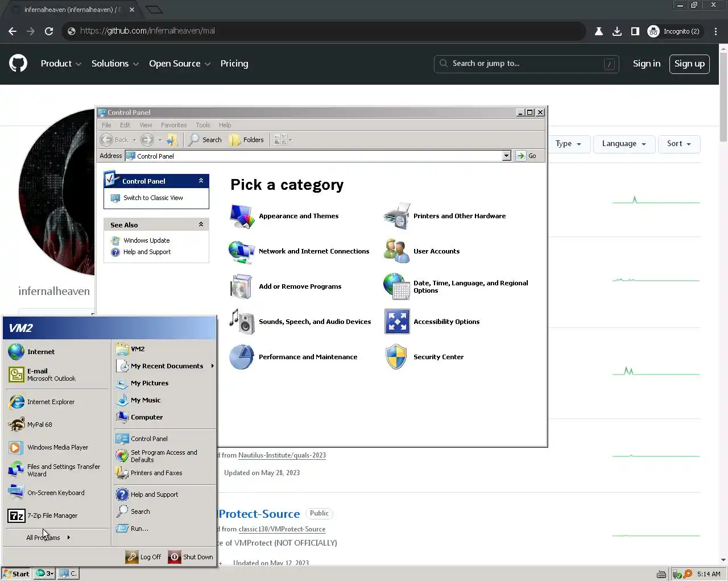
Task: Open Printers and Other Hardware icon
Action: (x=396, y=216)
